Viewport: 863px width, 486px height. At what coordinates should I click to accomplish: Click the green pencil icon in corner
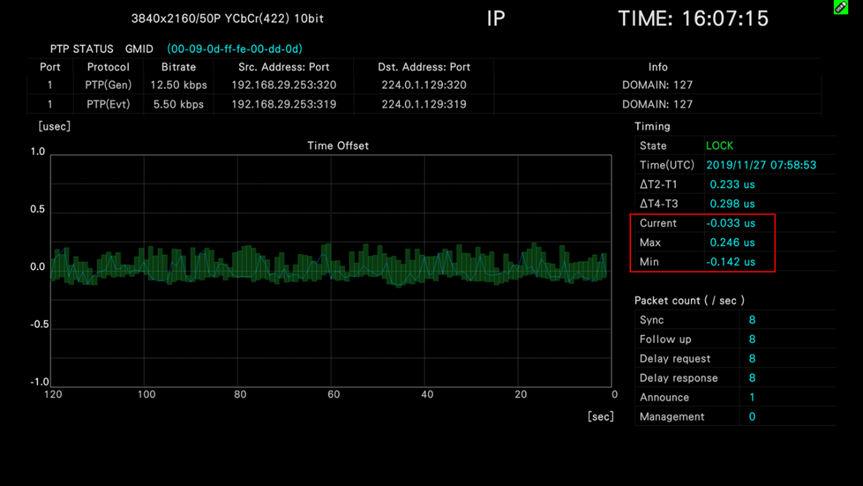840,7
